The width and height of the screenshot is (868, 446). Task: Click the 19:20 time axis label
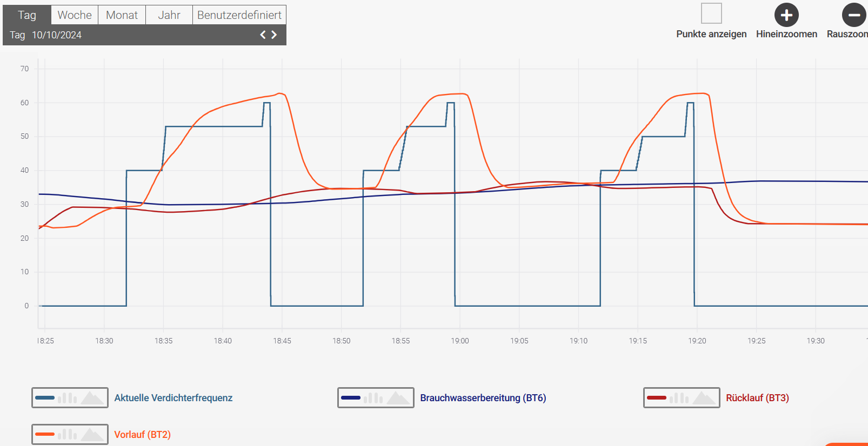pyautogui.click(x=697, y=341)
